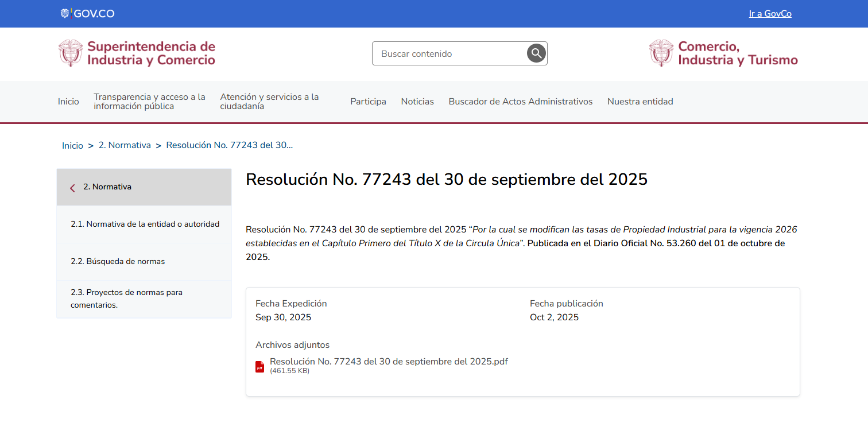Select Participa in the navigation bar
Image resolution: width=868 pixels, height=446 pixels.
click(x=368, y=102)
